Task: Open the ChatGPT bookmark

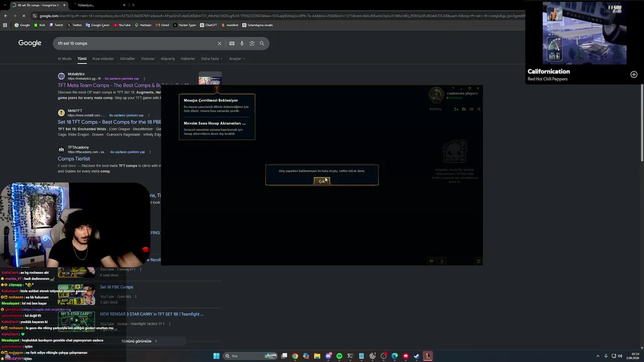Action: [x=208, y=25]
